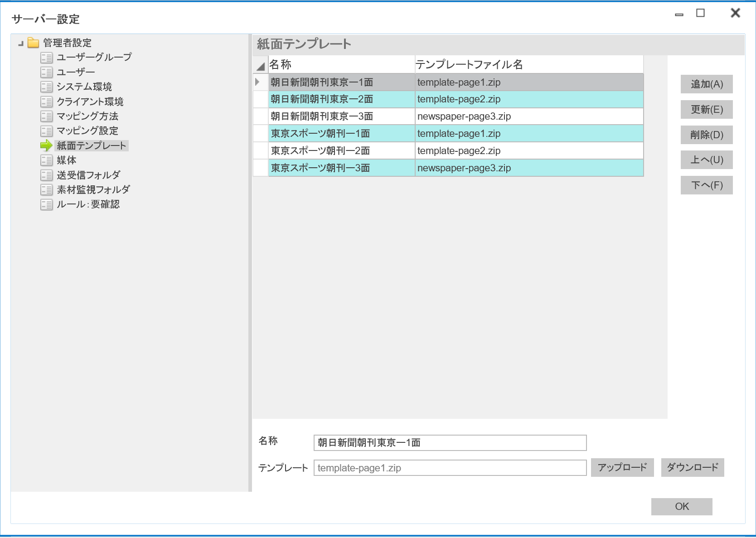This screenshot has width=756, height=538.
Task: Click row indicator arrow for 朝日新聞朝刊東京ー1面
Action: click(257, 82)
